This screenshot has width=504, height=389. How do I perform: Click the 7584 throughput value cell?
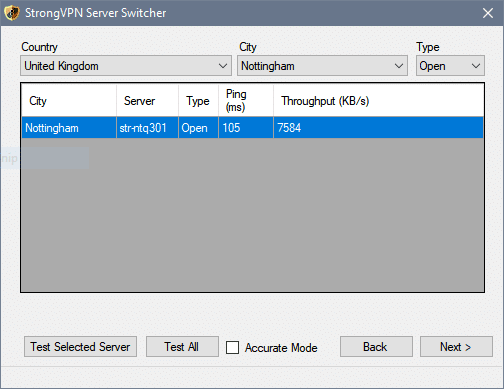378,128
